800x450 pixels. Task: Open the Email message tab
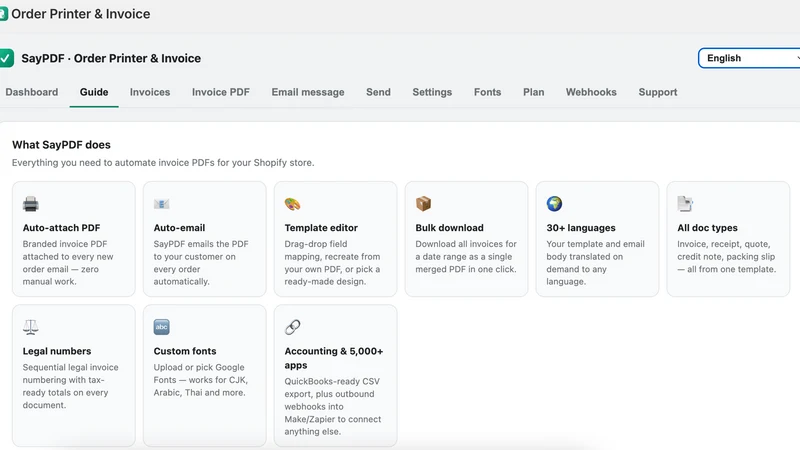click(x=308, y=92)
